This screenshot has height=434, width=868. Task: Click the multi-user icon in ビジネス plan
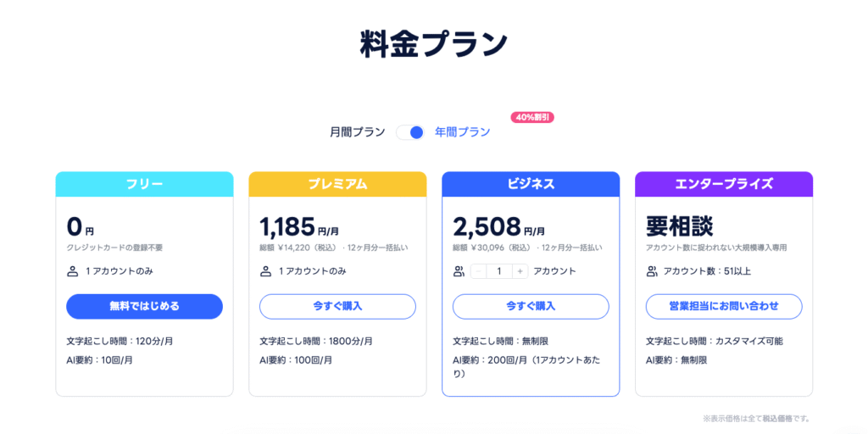tap(459, 271)
